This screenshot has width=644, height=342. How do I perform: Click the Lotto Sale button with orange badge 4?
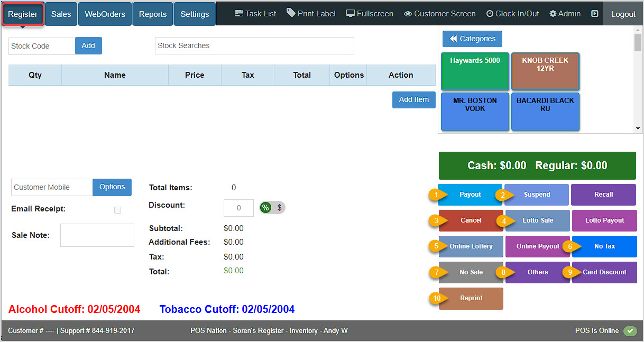537,220
